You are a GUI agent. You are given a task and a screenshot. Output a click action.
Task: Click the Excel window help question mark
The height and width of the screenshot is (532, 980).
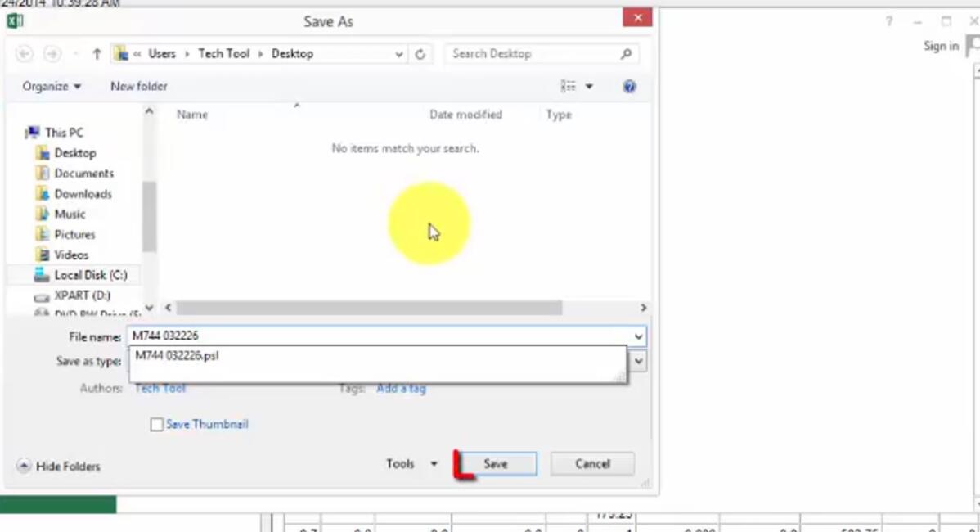click(888, 22)
